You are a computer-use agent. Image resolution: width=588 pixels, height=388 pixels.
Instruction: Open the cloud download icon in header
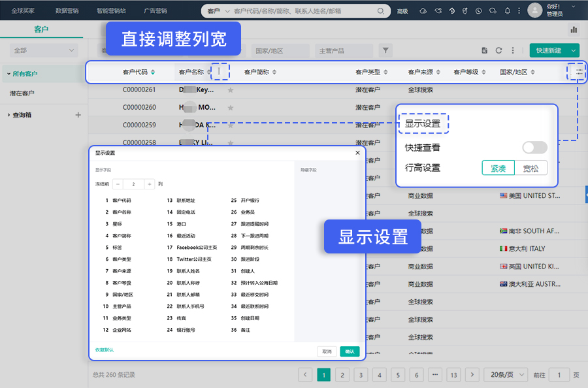point(423,11)
